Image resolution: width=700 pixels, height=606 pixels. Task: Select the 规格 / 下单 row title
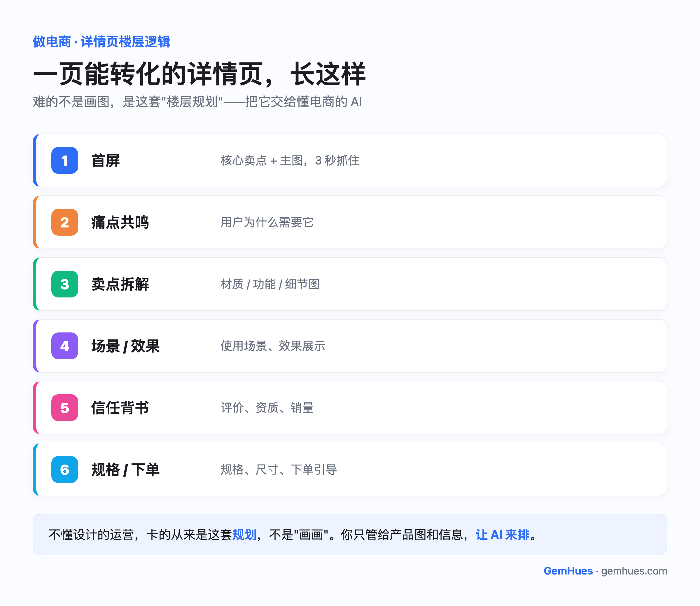coord(125,470)
